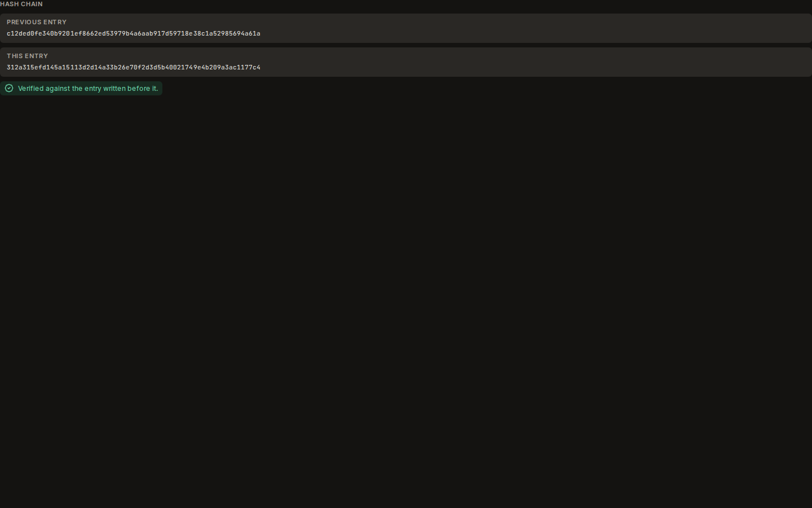
Task: Click 'Verified against the entry written before it.'
Action: click(x=88, y=89)
